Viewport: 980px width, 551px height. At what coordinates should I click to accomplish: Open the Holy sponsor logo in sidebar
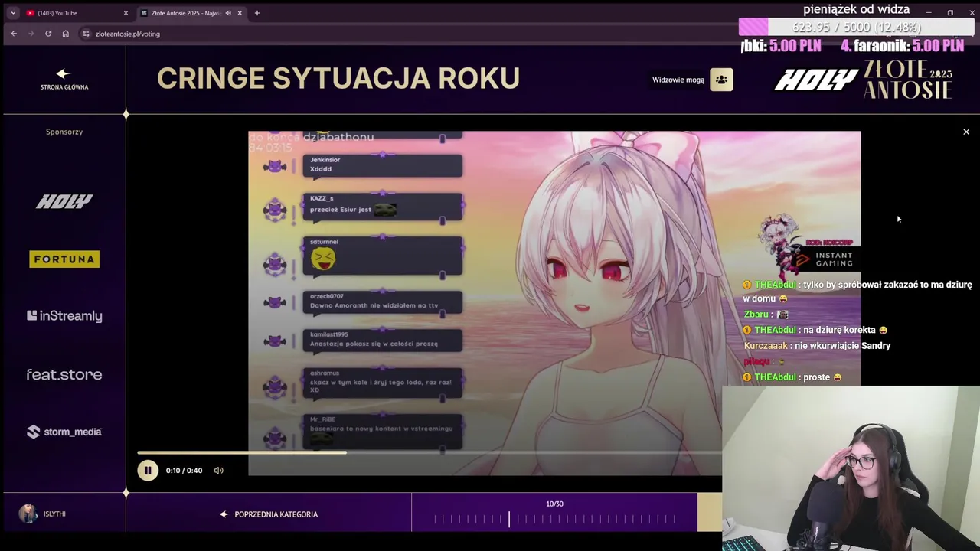click(64, 201)
